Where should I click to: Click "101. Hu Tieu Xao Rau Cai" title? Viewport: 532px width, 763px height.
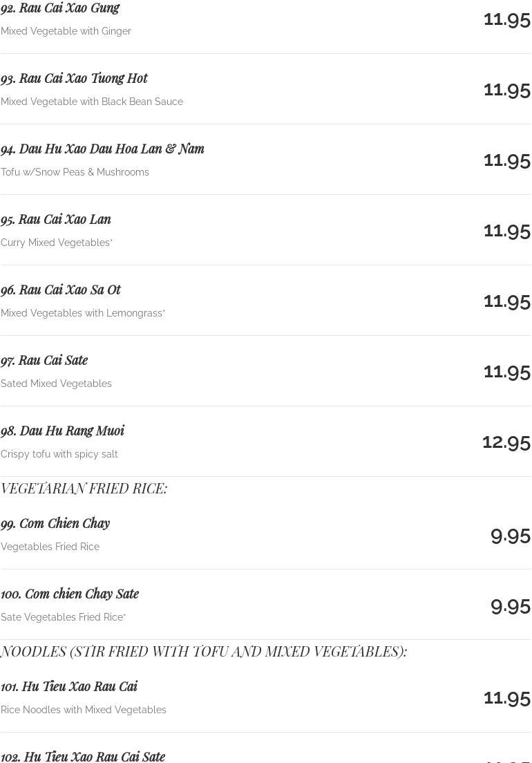point(69,686)
